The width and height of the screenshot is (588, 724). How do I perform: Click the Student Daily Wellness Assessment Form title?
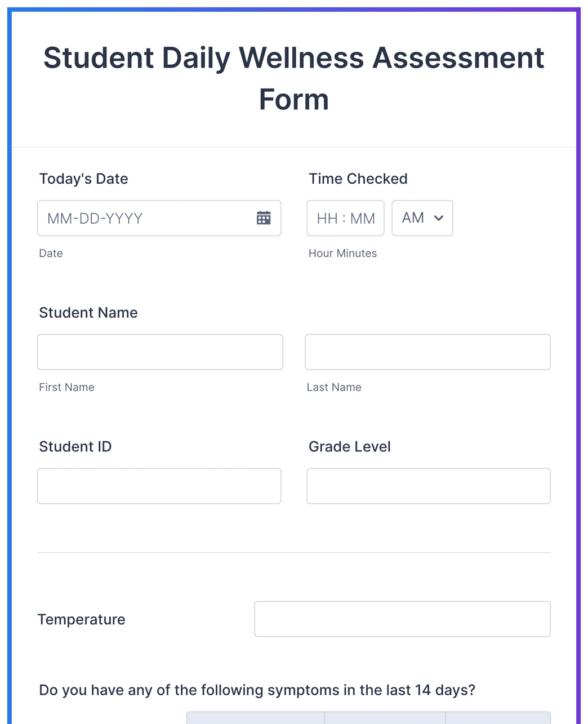[293, 78]
